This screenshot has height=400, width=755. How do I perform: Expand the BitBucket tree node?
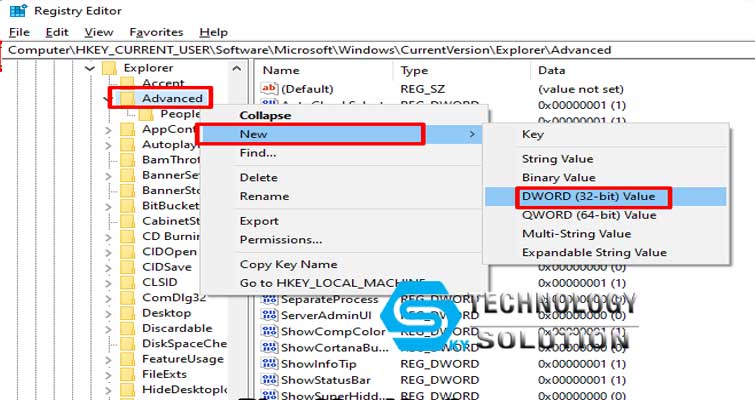click(x=108, y=206)
